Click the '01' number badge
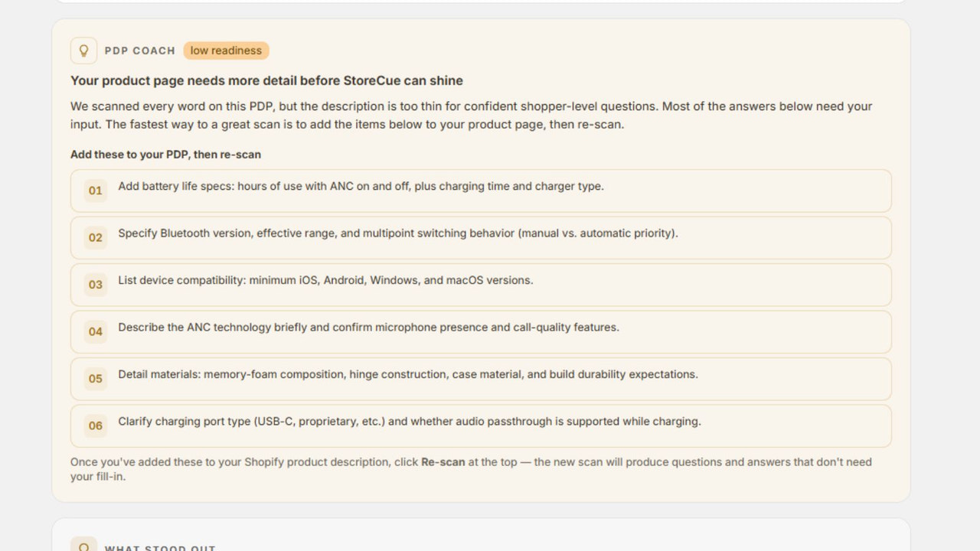The height and width of the screenshot is (551, 980). point(95,191)
